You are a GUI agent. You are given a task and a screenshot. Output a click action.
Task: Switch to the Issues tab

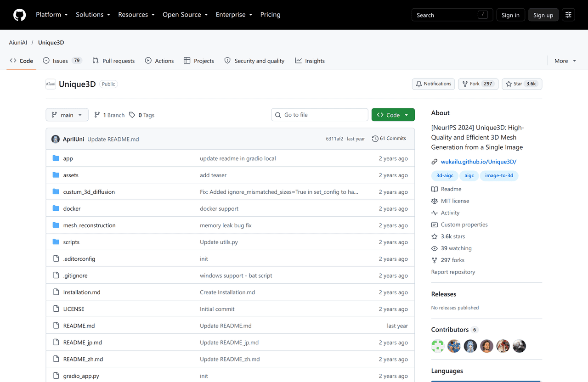(62, 61)
